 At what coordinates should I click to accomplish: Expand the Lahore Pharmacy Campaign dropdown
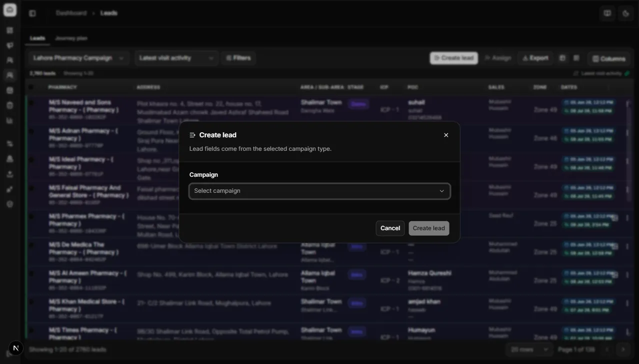79,58
